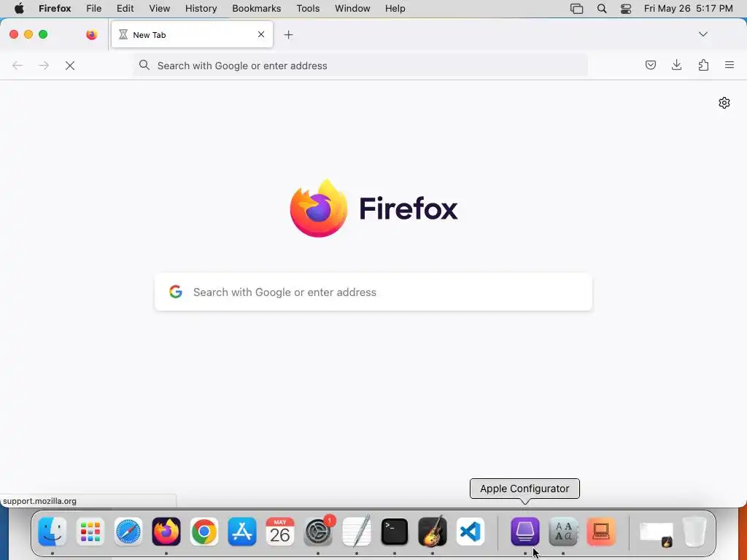Open the View menu
Viewport: 747px width, 560px height.
(159, 9)
